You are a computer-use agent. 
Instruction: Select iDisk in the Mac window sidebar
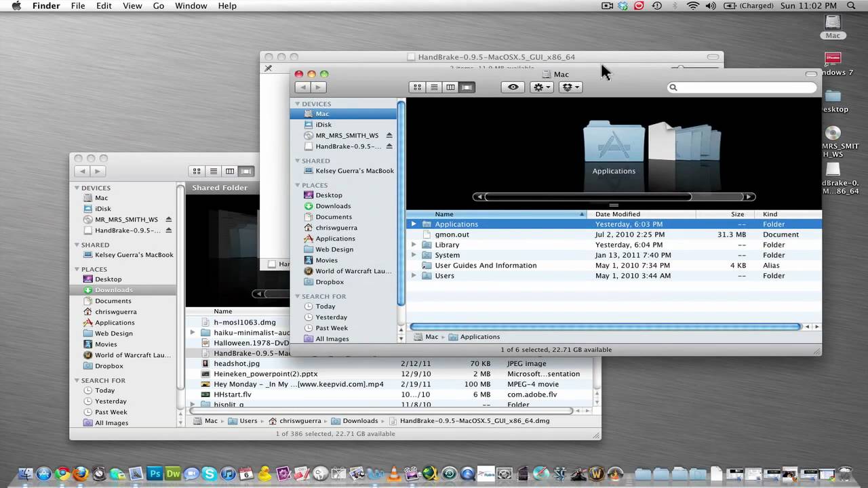pyautogui.click(x=323, y=125)
